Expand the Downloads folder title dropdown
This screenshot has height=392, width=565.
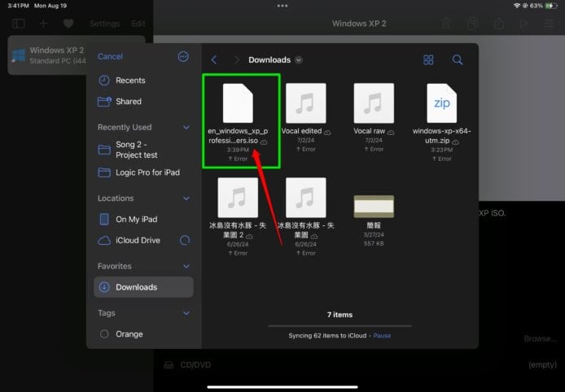point(299,60)
